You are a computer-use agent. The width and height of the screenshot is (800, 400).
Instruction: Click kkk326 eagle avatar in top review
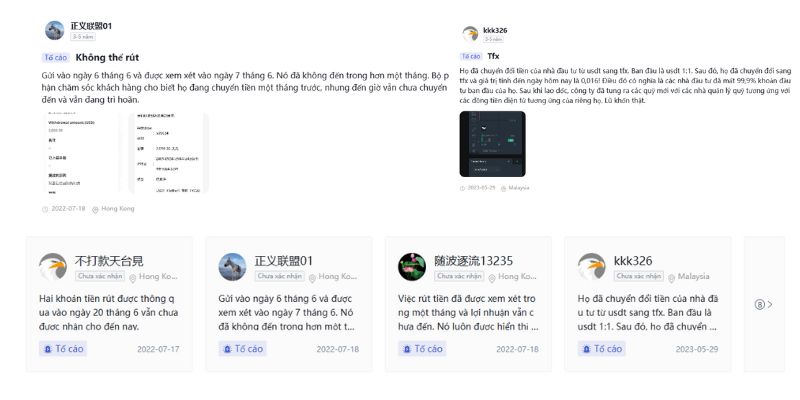tap(470, 34)
